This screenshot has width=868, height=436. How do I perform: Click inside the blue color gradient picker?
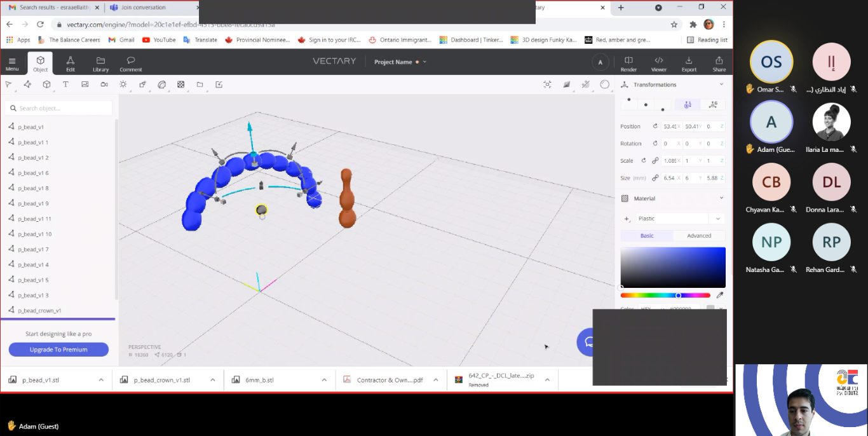pos(673,268)
